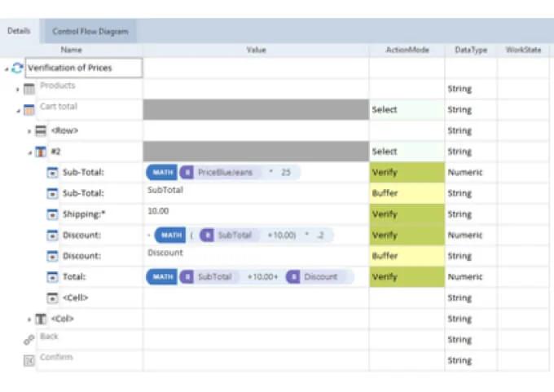Click the Back link icon
The width and height of the screenshot is (554, 392).
[29, 340]
